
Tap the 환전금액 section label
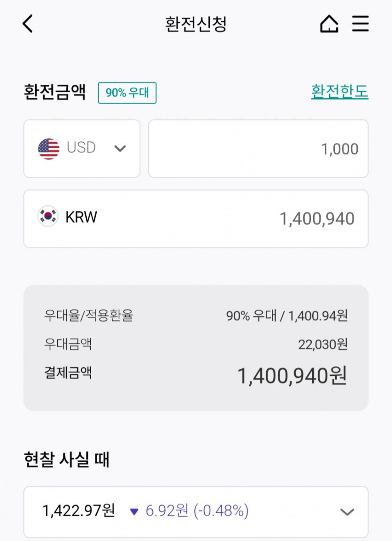click(x=54, y=92)
